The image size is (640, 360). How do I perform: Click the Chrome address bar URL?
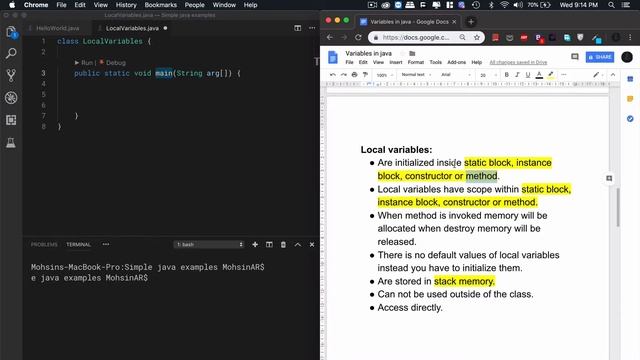416,37
